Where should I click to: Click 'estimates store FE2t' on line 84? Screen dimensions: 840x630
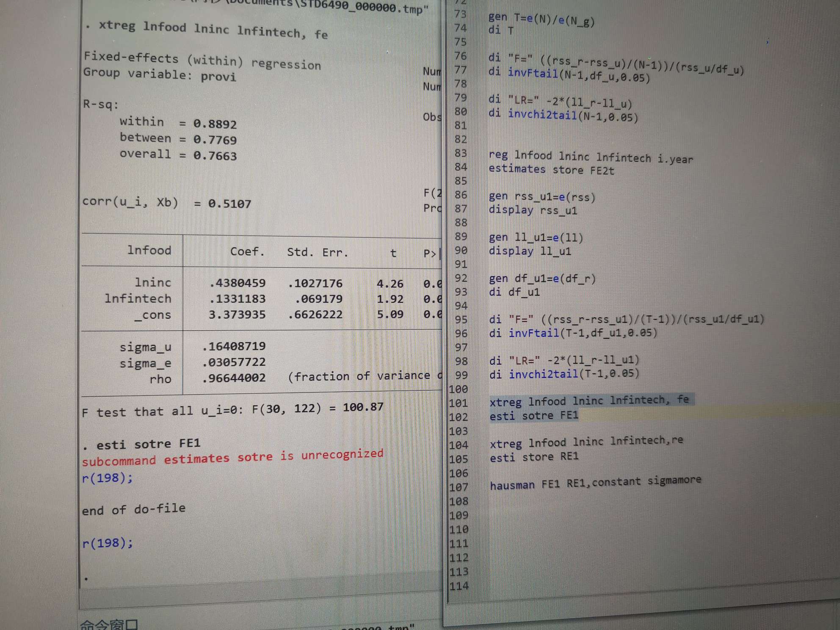click(551, 170)
